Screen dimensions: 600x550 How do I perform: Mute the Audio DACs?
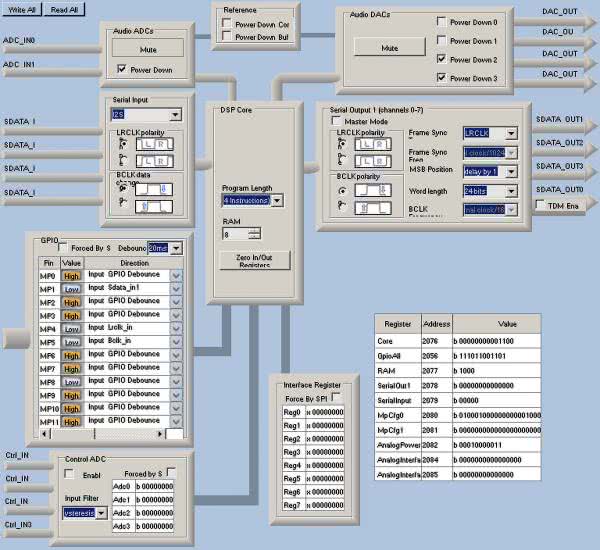point(390,47)
